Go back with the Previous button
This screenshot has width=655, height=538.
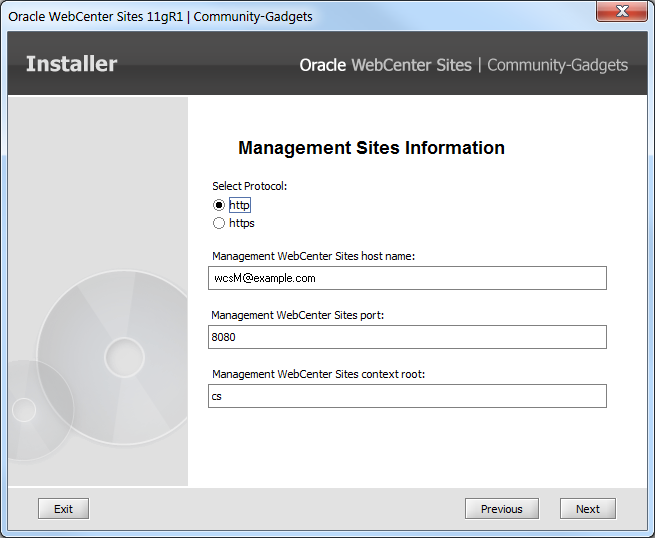(x=502, y=508)
